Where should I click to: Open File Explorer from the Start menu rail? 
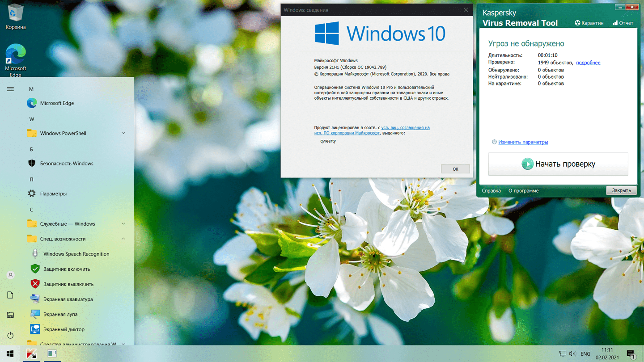coord(10,315)
